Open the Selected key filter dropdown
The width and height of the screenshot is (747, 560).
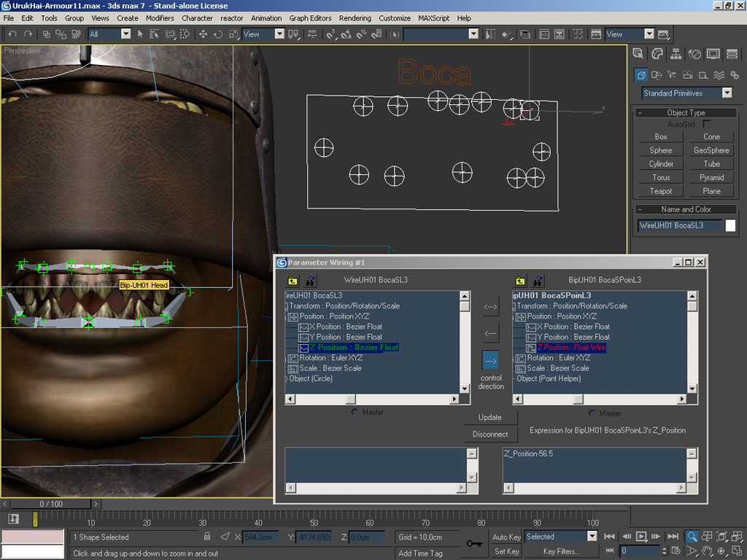pyautogui.click(x=592, y=536)
